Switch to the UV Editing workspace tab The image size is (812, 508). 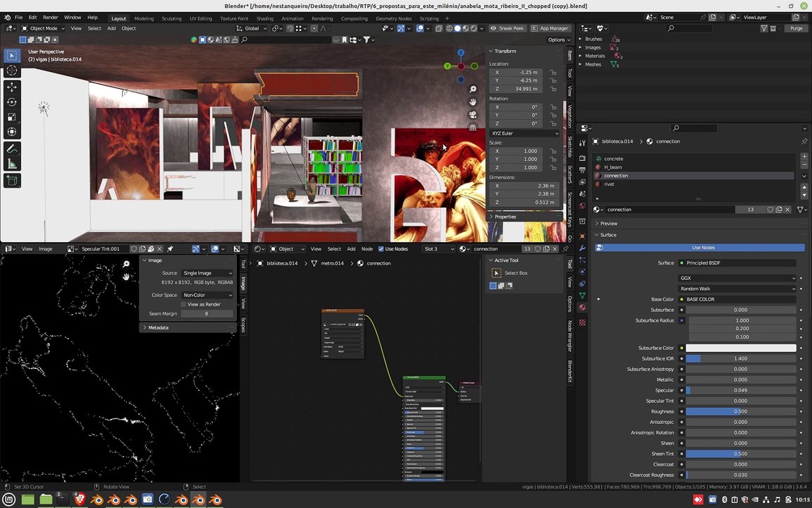pos(200,18)
